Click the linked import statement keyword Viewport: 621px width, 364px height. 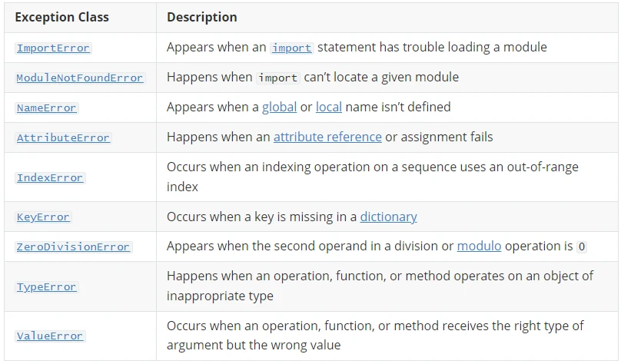[291, 48]
